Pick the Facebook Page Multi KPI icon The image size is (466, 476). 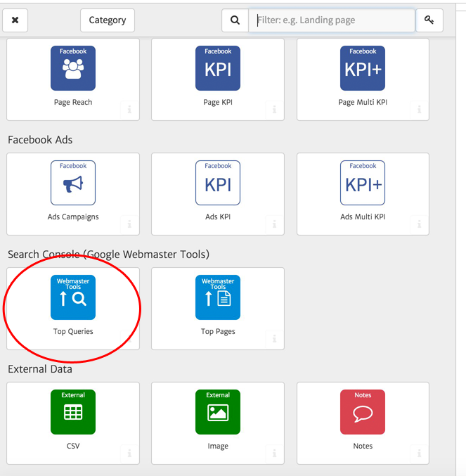click(x=363, y=68)
